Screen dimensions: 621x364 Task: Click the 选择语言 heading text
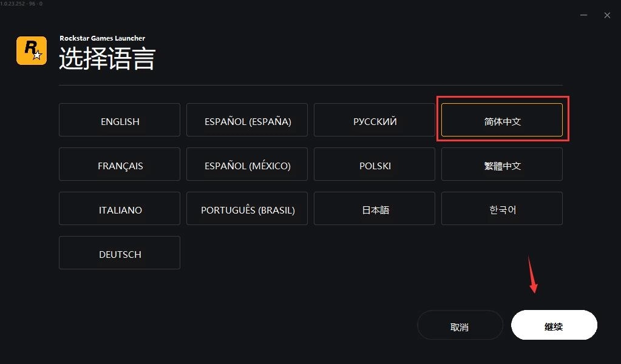point(107,59)
